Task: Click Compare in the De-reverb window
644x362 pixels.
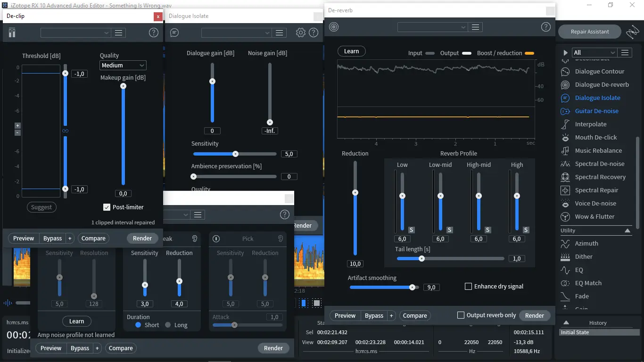Action: pyautogui.click(x=415, y=316)
